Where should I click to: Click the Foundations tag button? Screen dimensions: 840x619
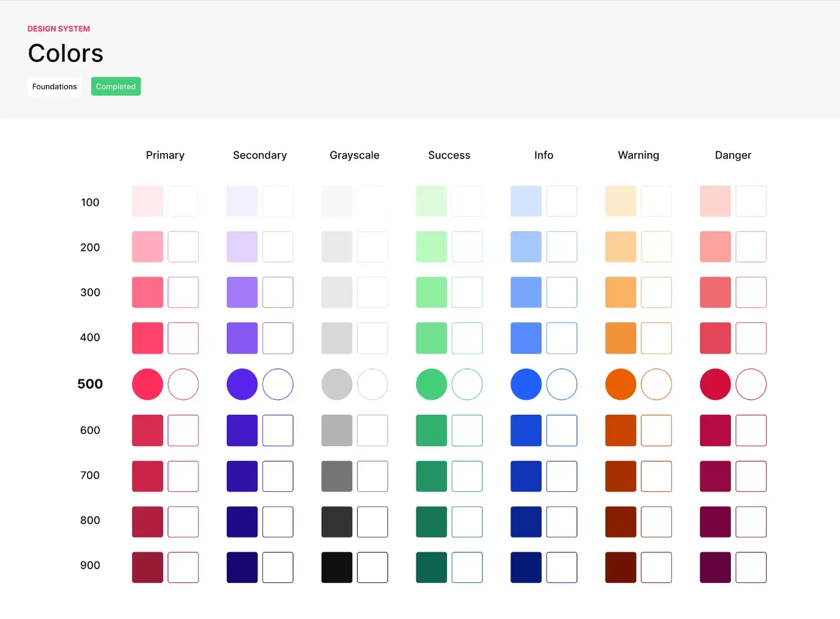tap(55, 86)
